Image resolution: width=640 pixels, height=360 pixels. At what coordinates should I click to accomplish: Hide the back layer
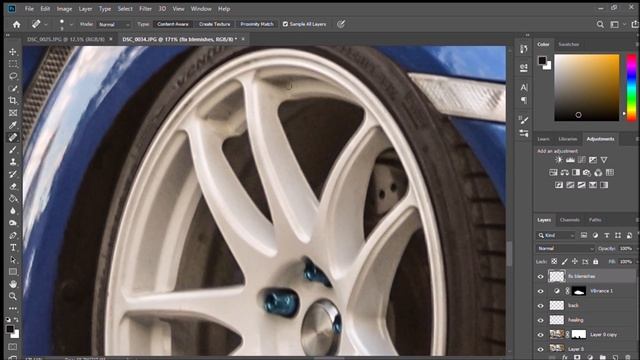tap(540, 306)
